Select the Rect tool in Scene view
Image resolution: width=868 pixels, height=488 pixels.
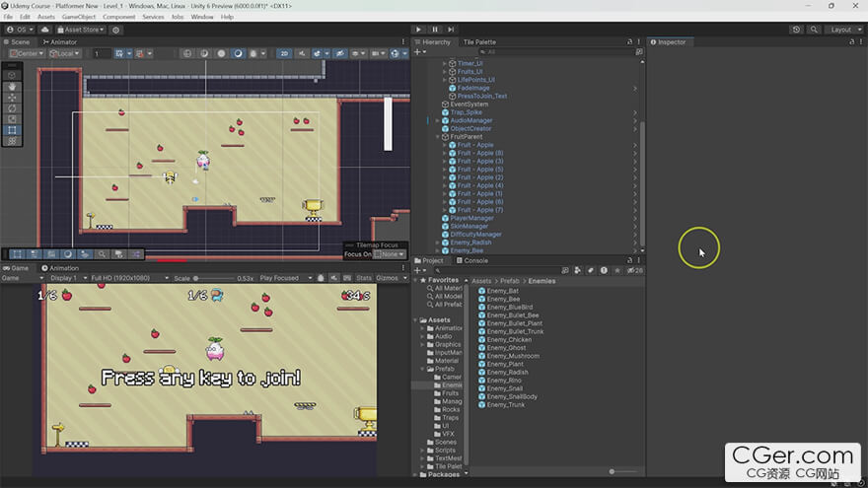[12, 130]
